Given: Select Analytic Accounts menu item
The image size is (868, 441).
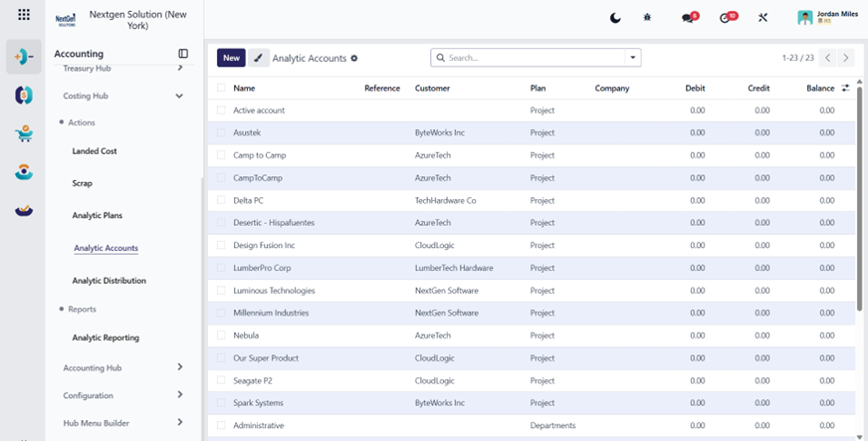Looking at the screenshot, I should point(106,248).
